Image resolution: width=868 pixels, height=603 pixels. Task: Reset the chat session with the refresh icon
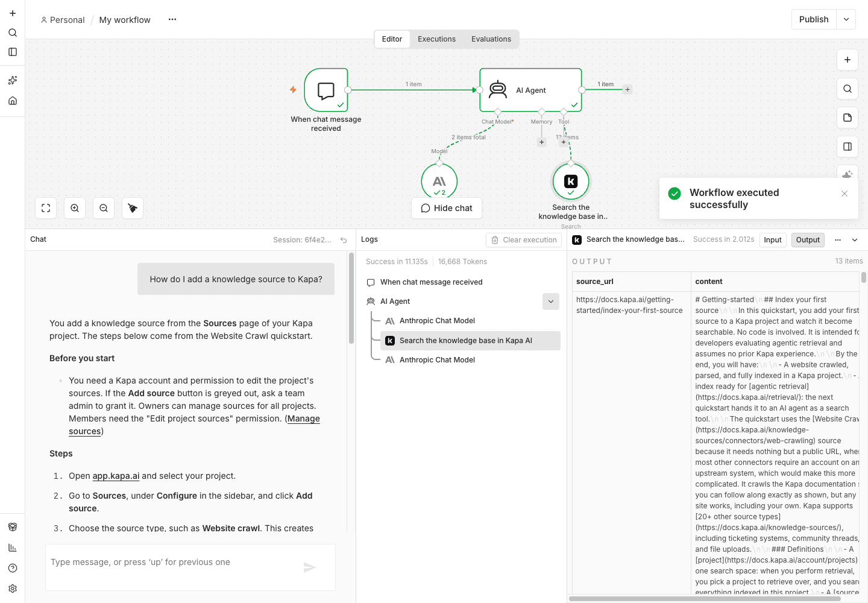(344, 240)
